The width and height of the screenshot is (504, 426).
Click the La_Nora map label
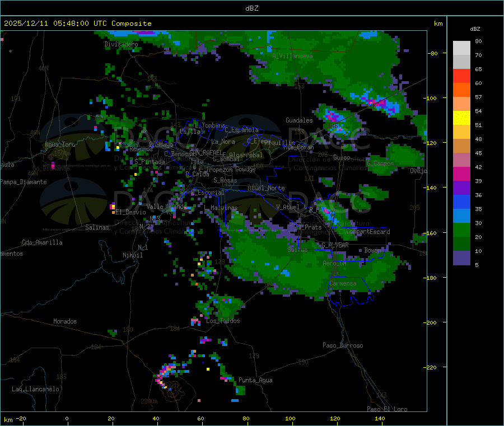click(x=223, y=142)
